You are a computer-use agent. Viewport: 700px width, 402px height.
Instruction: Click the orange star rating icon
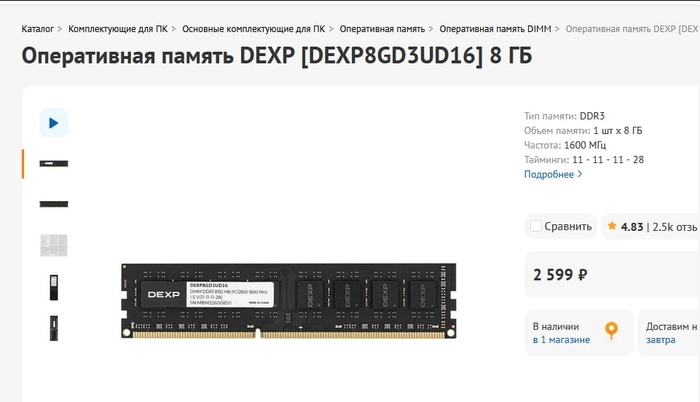coord(612,226)
